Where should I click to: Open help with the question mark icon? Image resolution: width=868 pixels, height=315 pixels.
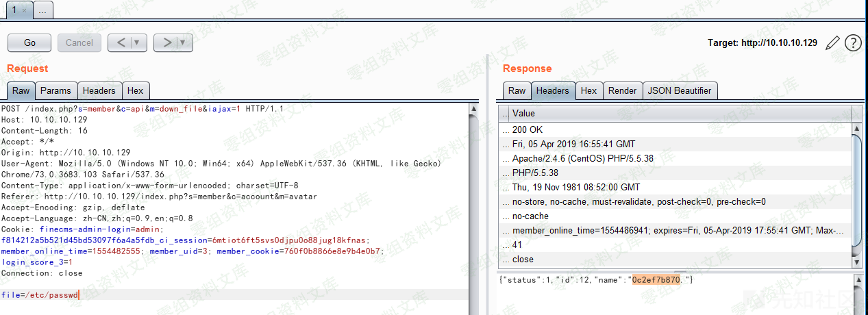tap(853, 43)
